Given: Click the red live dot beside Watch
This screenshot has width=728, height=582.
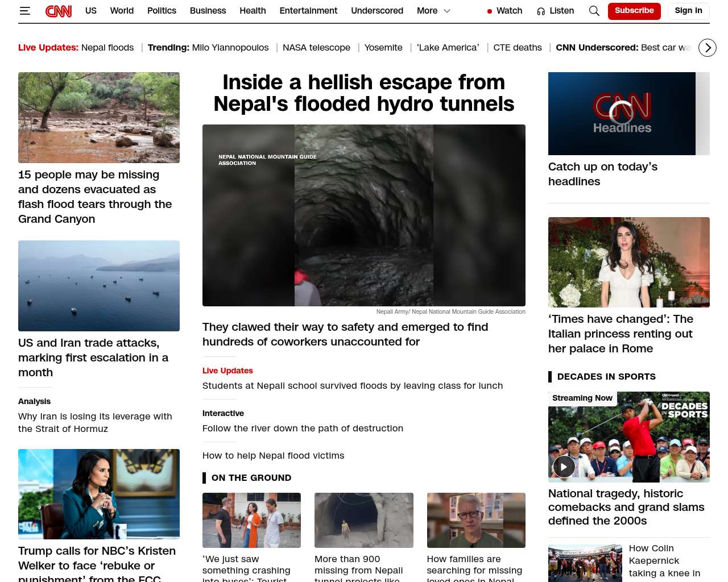Looking at the screenshot, I should tap(490, 11).
